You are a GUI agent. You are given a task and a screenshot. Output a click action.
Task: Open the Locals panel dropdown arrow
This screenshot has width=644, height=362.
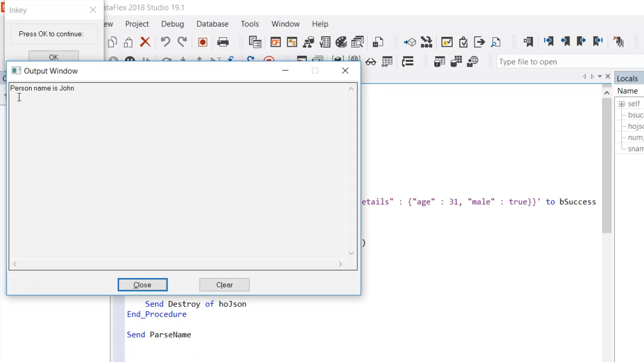pyautogui.click(x=600, y=77)
